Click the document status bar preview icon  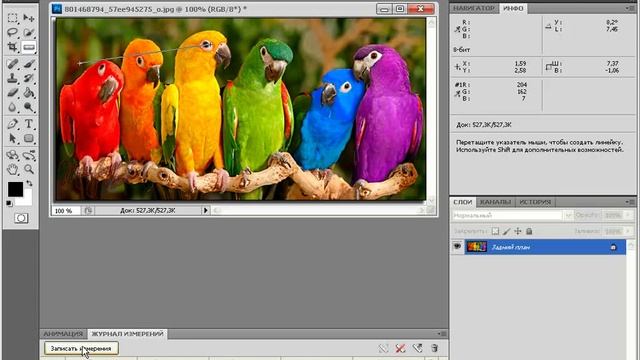[88, 211]
